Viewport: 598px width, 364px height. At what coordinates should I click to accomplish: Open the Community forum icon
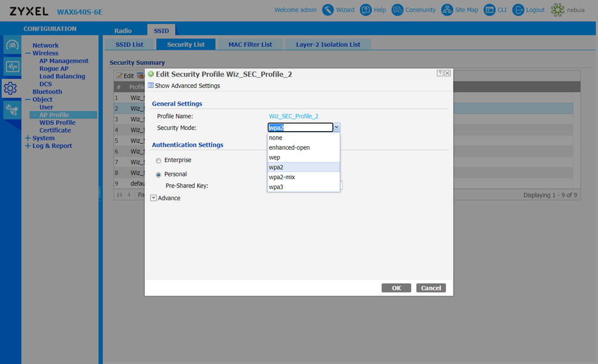point(397,10)
